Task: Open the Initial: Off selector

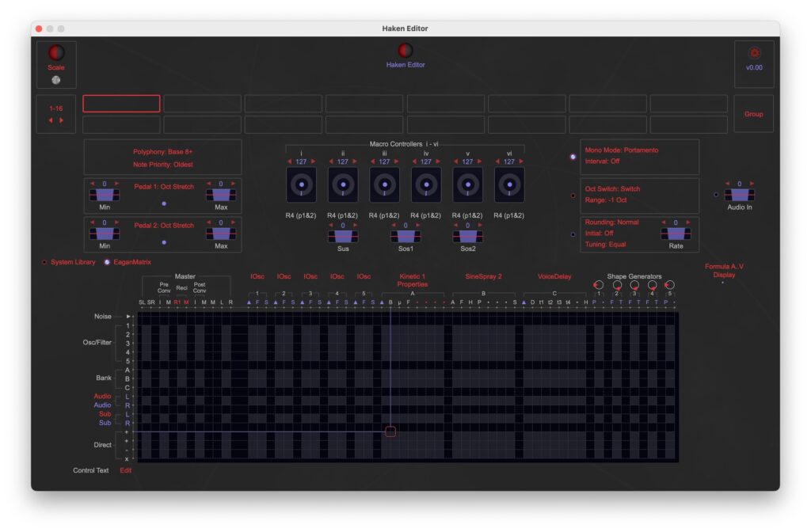Action: 599,234
